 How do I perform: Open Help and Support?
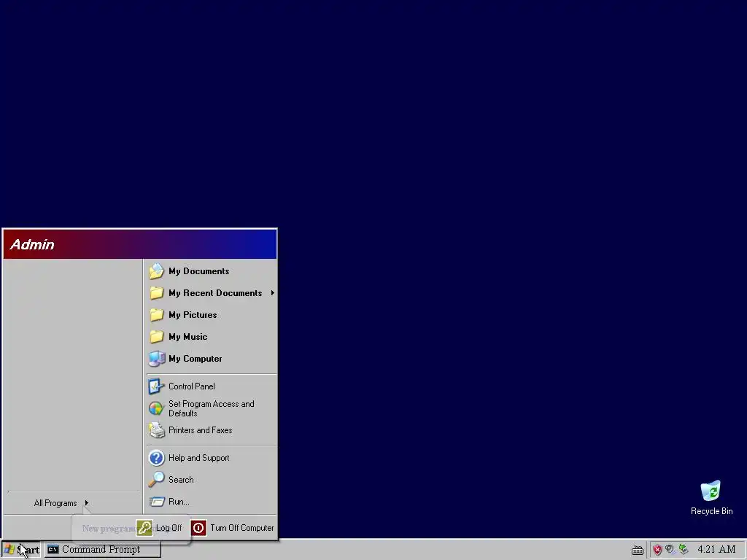212,458
